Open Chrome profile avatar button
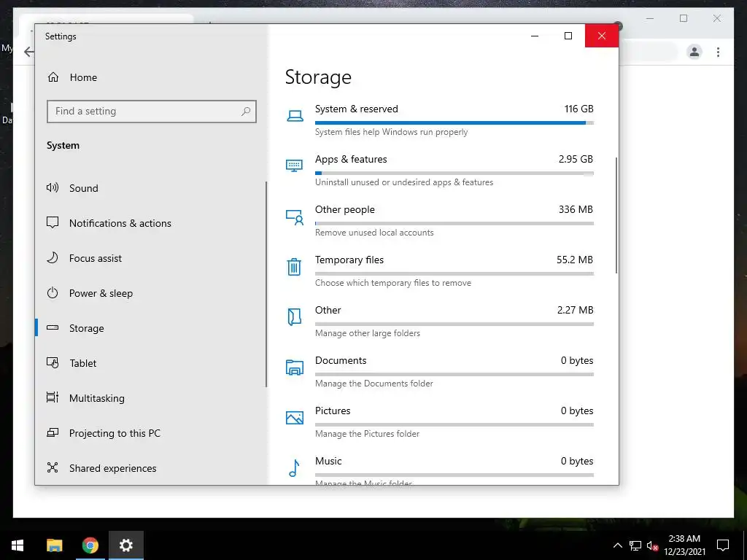747x560 pixels. [x=694, y=52]
